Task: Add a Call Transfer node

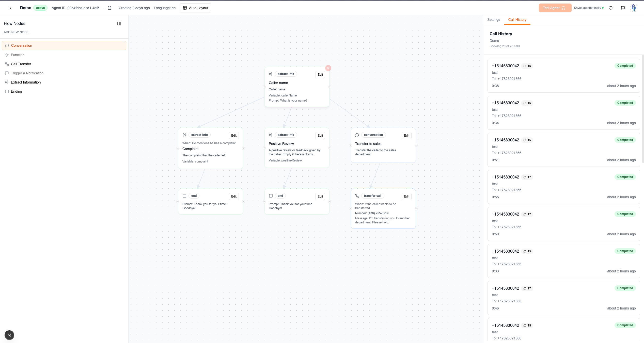Action: (x=64, y=64)
